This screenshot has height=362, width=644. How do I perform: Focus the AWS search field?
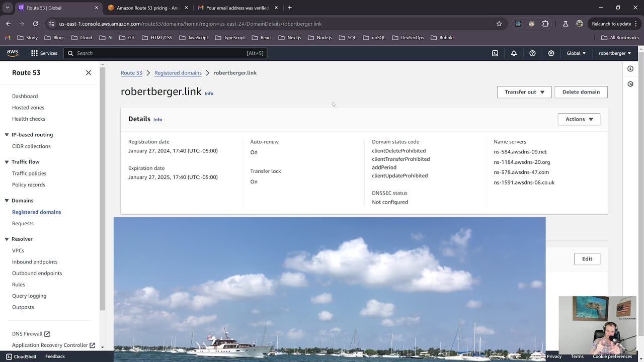point(165,53)
